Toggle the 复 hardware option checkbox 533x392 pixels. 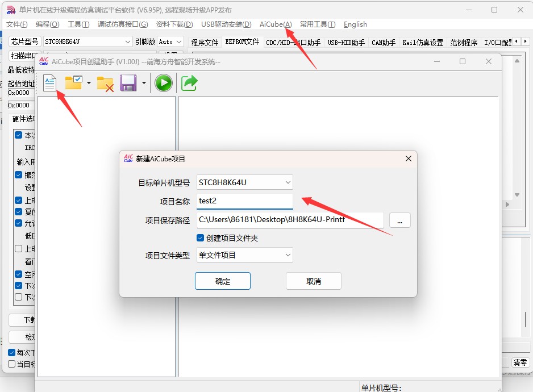click(19, 211)
